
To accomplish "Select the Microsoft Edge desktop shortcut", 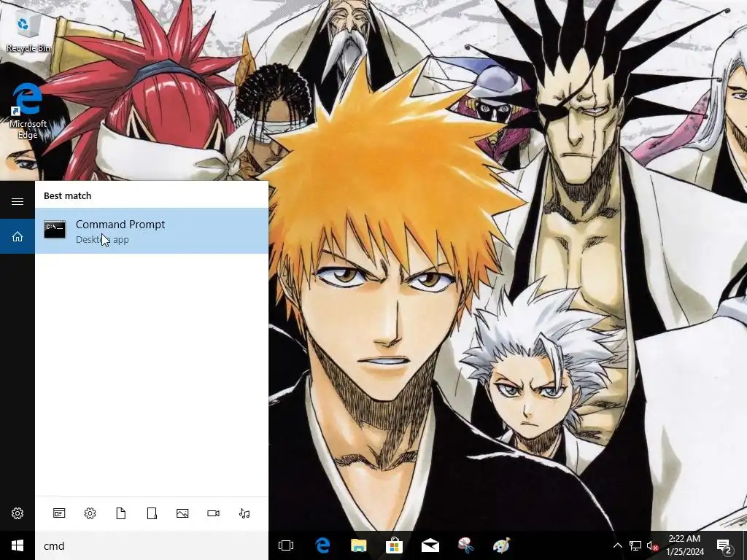I will (28, 111).
